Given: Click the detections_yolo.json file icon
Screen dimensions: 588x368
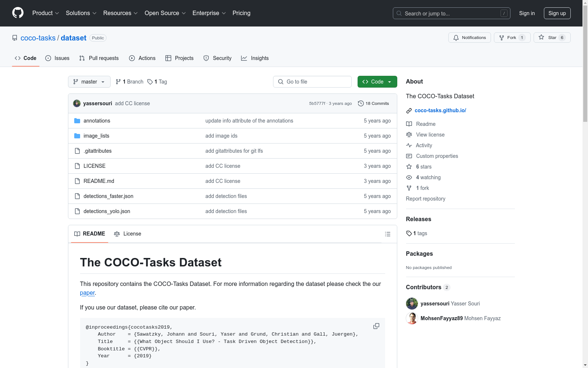Looking at the screenshot, I should [77, 211].
